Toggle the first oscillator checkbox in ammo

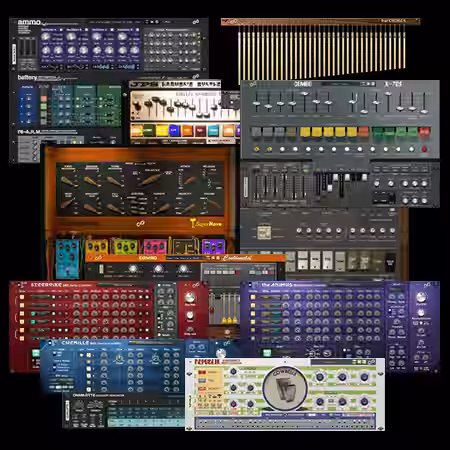[x=61, y=30]
